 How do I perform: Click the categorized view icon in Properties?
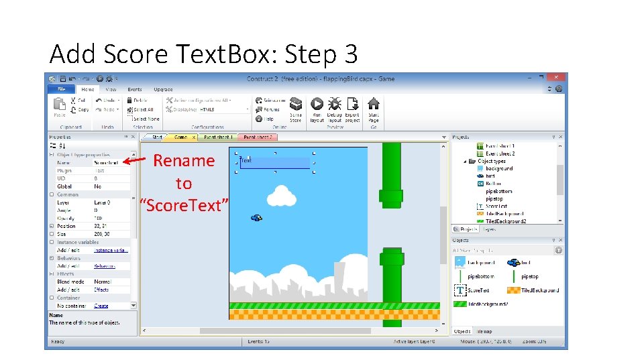53,145
